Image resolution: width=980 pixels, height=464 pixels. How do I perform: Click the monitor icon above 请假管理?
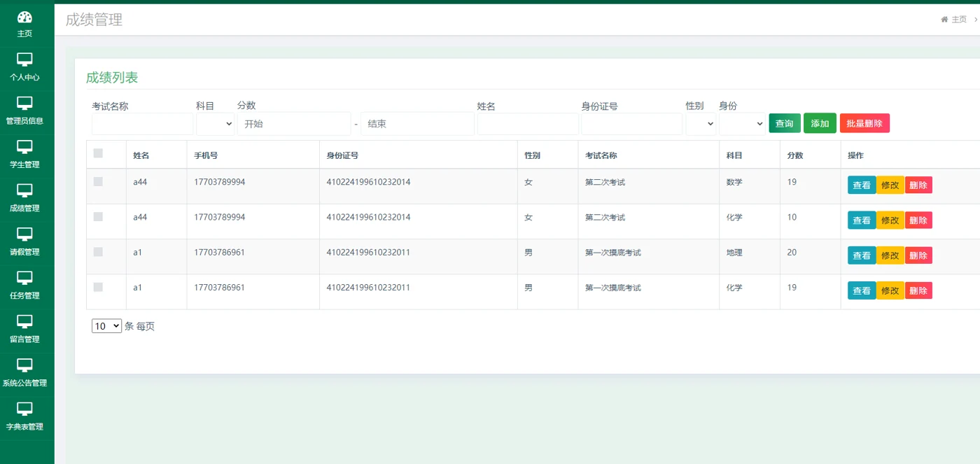[24, 234]
